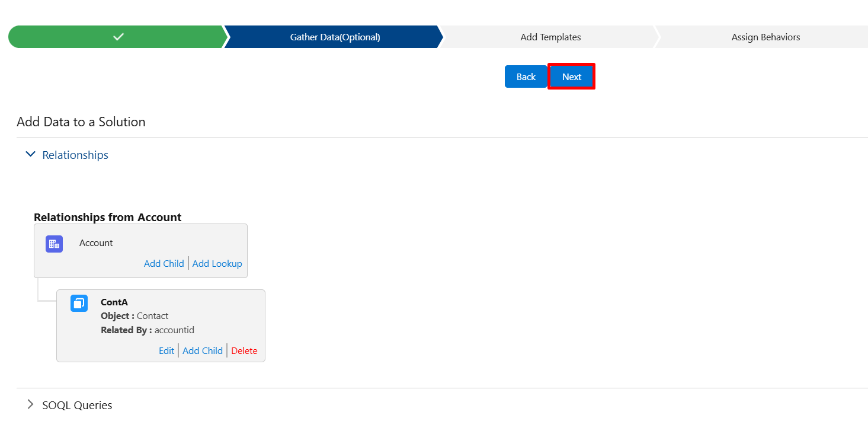Image resolution: width=868 pixels, height=434 pixels.
Task: Delete the ContA relationship
Action: (x=244, y=350)
